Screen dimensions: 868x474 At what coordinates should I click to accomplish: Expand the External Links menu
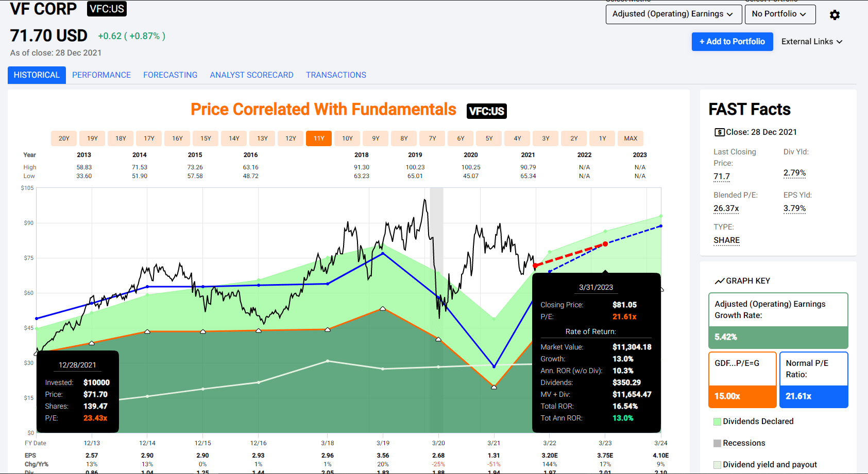tap(812, 42)
